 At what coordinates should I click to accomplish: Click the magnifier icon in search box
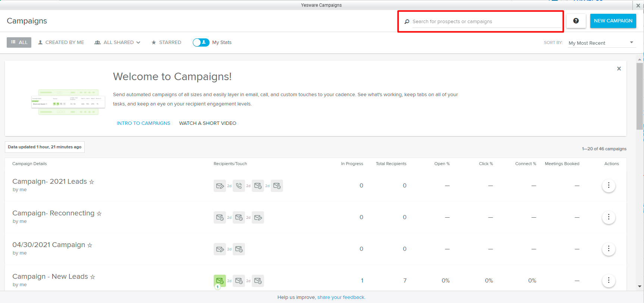407,22
